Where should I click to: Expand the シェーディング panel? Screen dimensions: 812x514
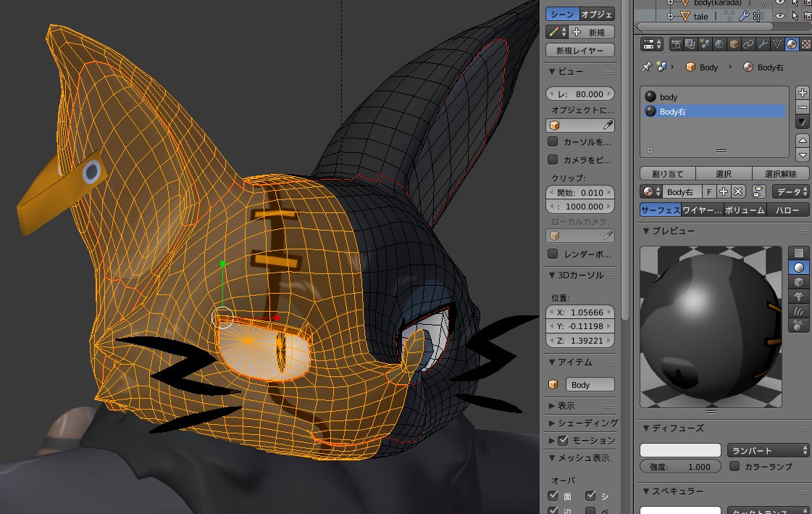(552, 423)
